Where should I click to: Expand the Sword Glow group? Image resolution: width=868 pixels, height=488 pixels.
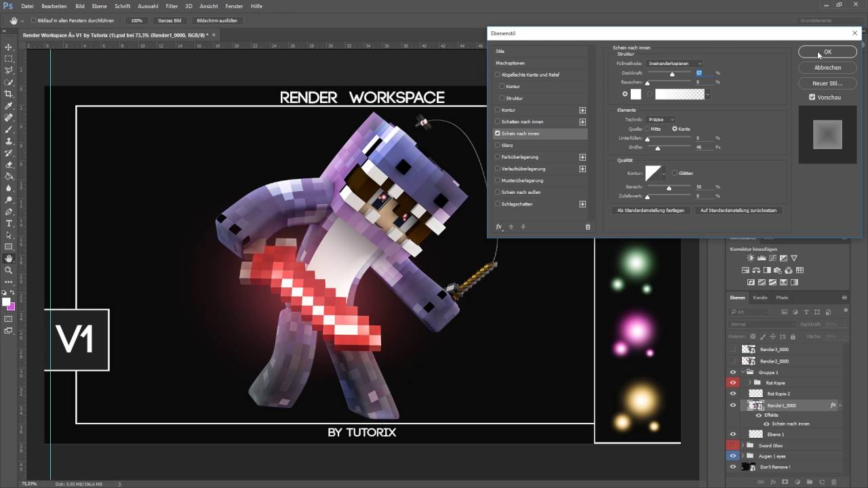[x=743, y=446]
